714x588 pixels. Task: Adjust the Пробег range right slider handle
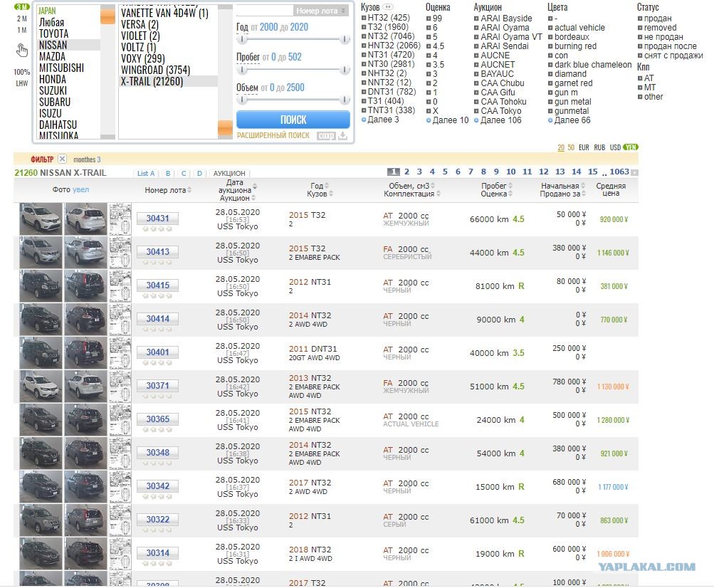click(x=345, y=70)
